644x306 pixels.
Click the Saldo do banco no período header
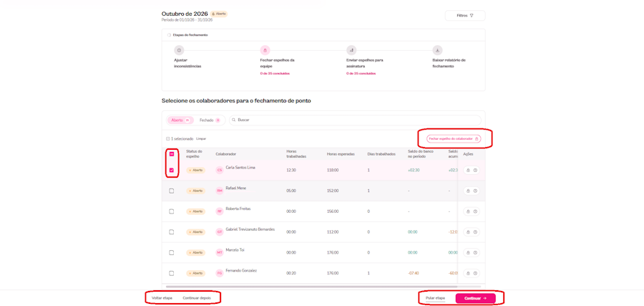tap(419, 154)
